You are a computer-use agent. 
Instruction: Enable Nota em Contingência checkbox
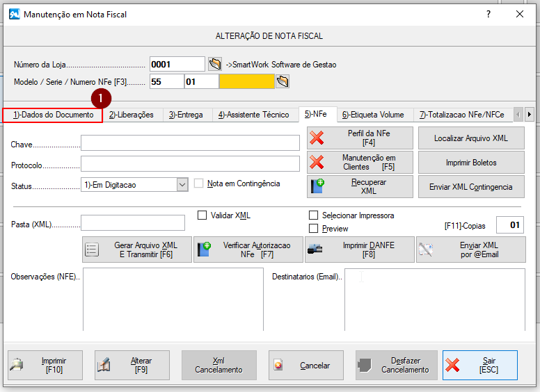[x=198, y=183]
